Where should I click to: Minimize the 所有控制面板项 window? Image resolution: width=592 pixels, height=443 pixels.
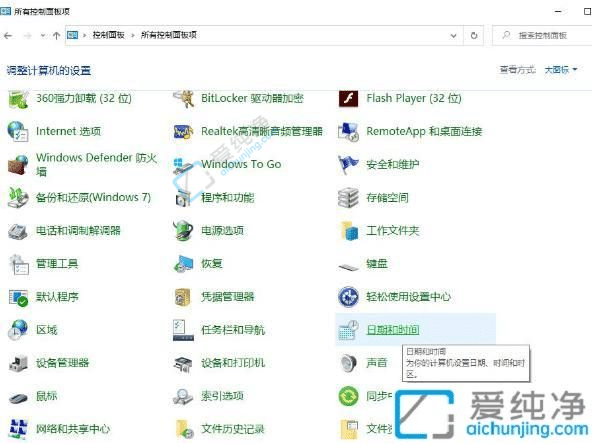tap(559, 11)
